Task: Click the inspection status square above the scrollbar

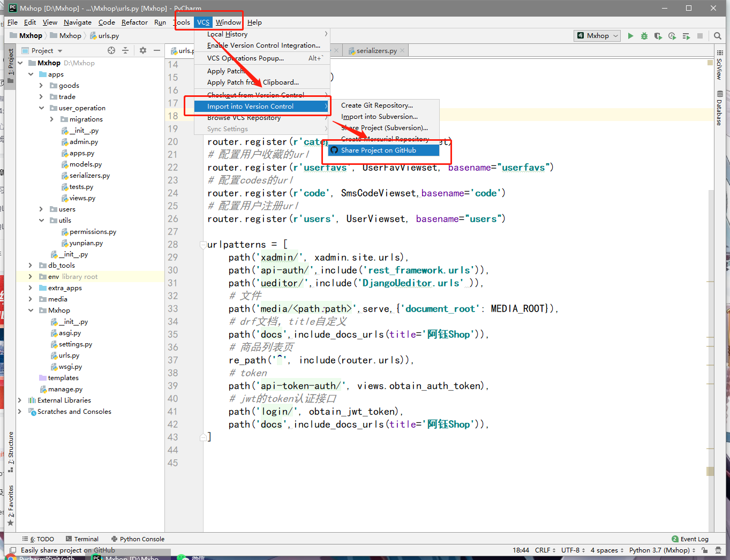Action: tap(710, 63)
